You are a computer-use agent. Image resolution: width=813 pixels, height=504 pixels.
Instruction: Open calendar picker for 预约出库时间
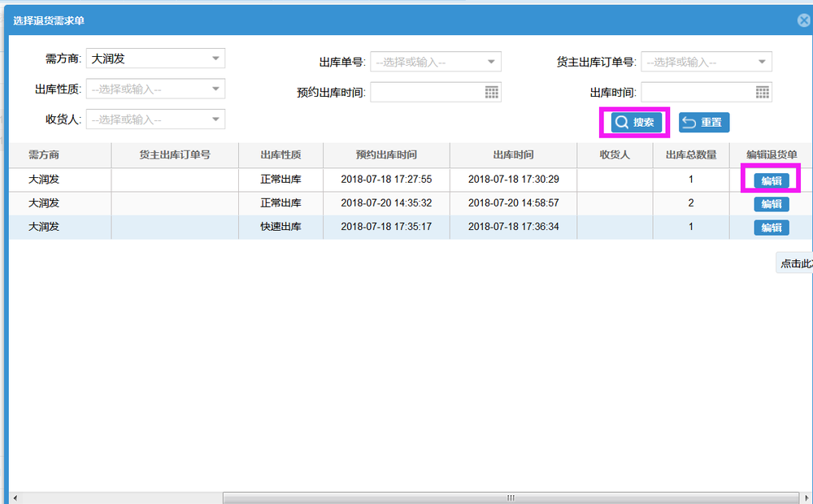tap(491, 92)
